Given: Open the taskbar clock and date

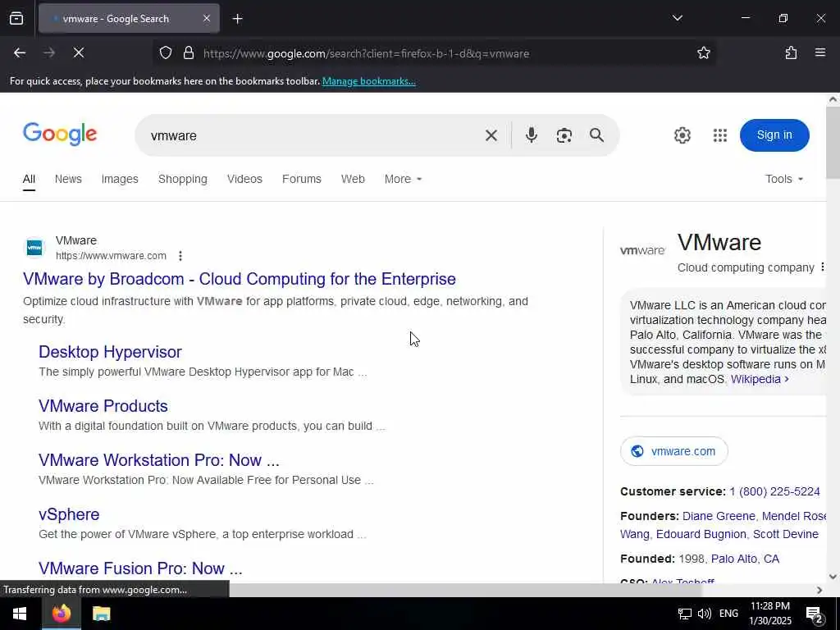Looking at the screenshot, I should click(x=769, y=614).
